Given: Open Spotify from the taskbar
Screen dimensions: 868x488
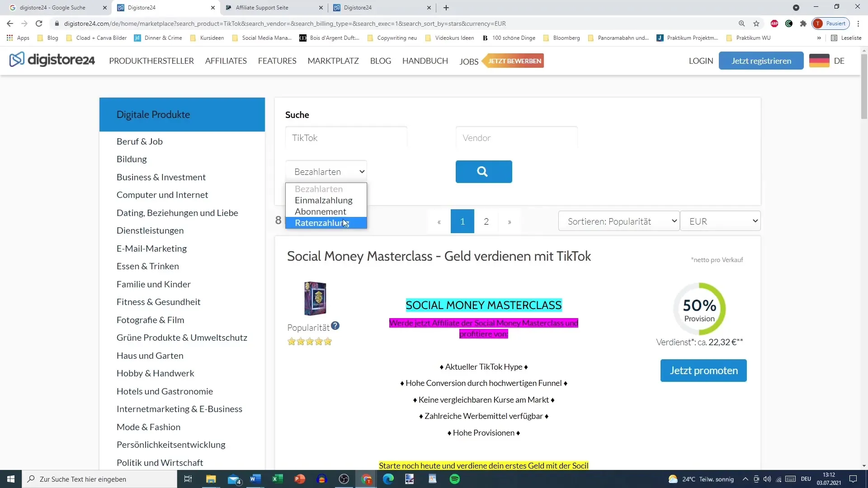Looking at the screenshot, I should pyautogui.click(x=455, y=479).
